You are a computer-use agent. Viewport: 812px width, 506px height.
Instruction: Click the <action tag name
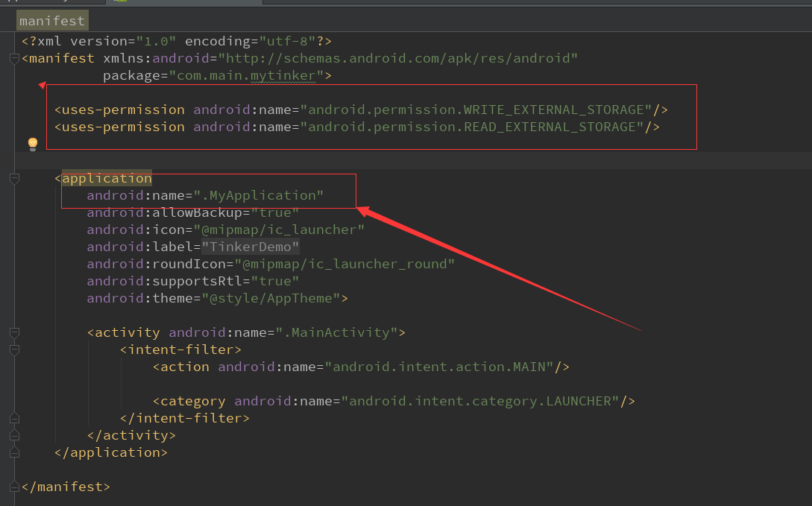(x=180, y=367)
